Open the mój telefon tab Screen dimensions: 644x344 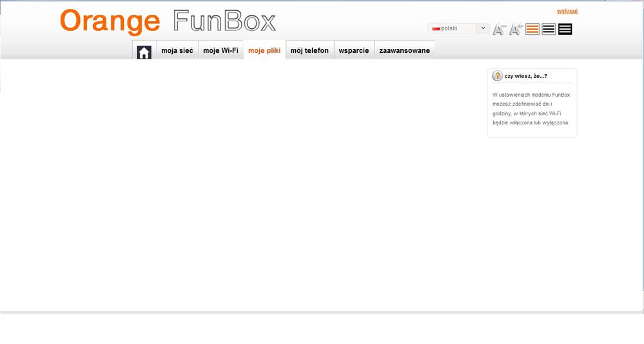coord(309,50)
